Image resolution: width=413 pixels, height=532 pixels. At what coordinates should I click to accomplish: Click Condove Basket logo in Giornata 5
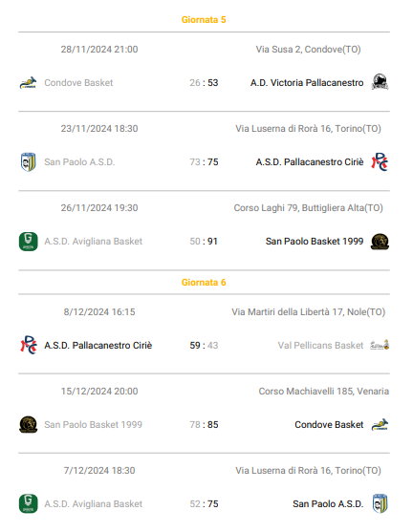point(28,82)
